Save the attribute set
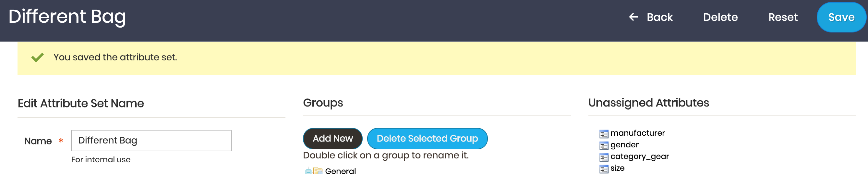 coord(841,17)
